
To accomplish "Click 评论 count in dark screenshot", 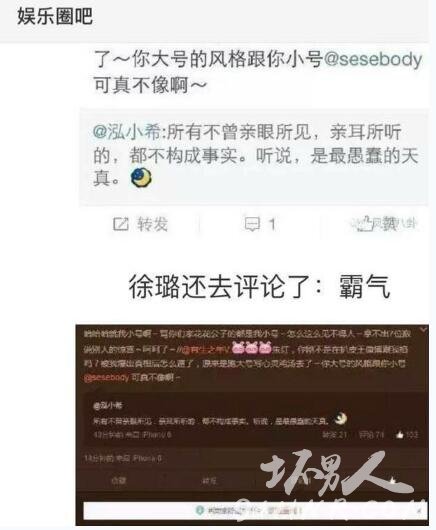I will (371, 435).
